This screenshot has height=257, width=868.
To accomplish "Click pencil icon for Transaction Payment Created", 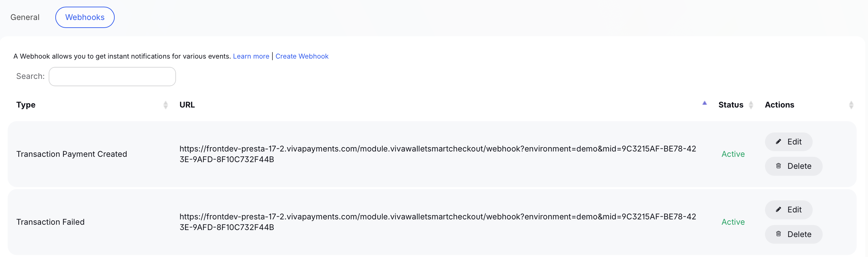I will coord(778,141).
